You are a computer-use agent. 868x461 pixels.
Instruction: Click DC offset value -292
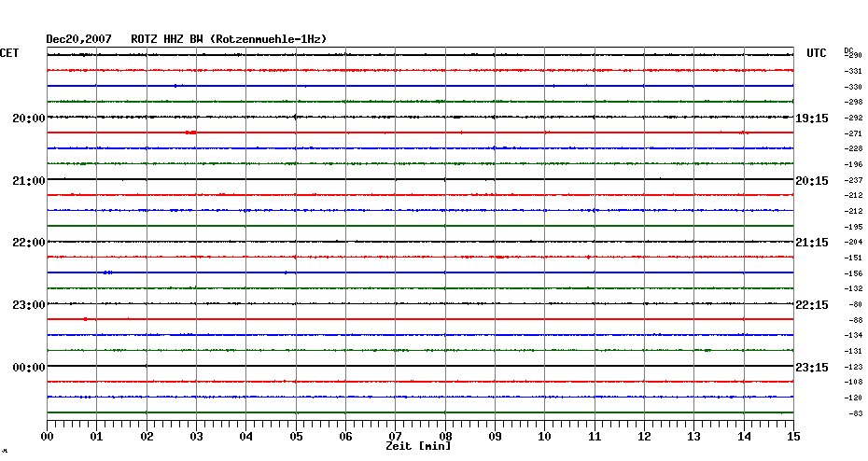tap(853, 118)
